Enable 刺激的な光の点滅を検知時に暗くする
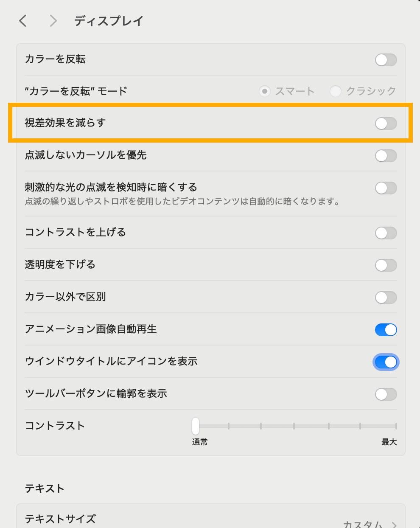This screenshot has width=420, height=528. pos(386,188)
